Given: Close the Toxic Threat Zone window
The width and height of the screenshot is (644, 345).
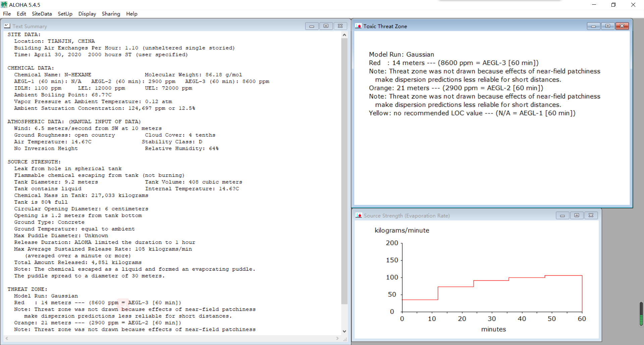Looking at the screenshot, I should (622, 26).
